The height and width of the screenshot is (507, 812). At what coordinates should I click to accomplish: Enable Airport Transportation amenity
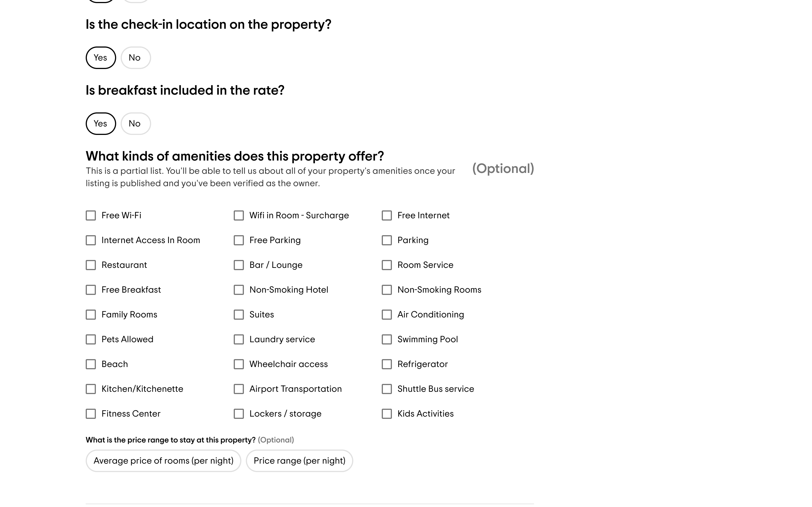coord(239,389)
